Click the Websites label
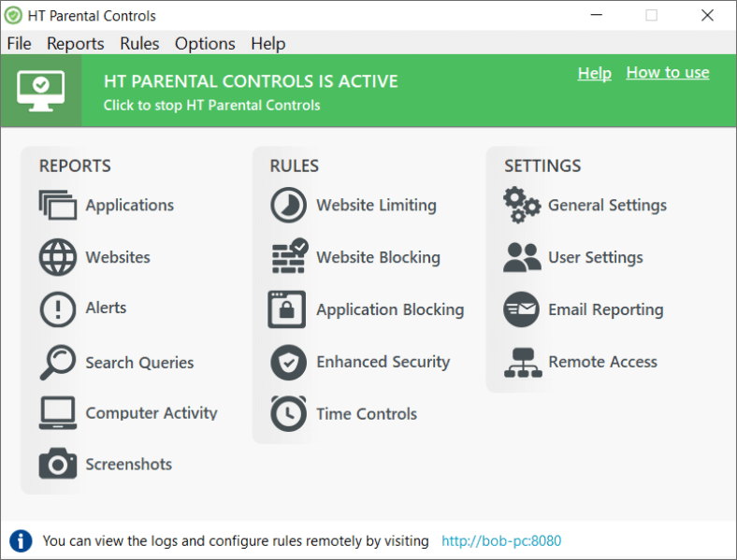The height and width of the screenshot is (560, 737). tap(118, 257)
